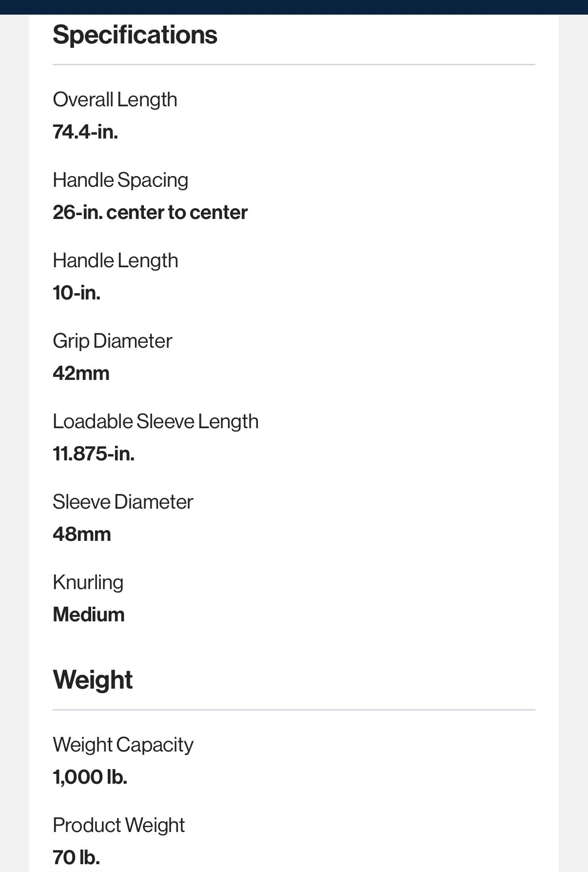Select the Handle Spacing label

click(x=120, y=180)
